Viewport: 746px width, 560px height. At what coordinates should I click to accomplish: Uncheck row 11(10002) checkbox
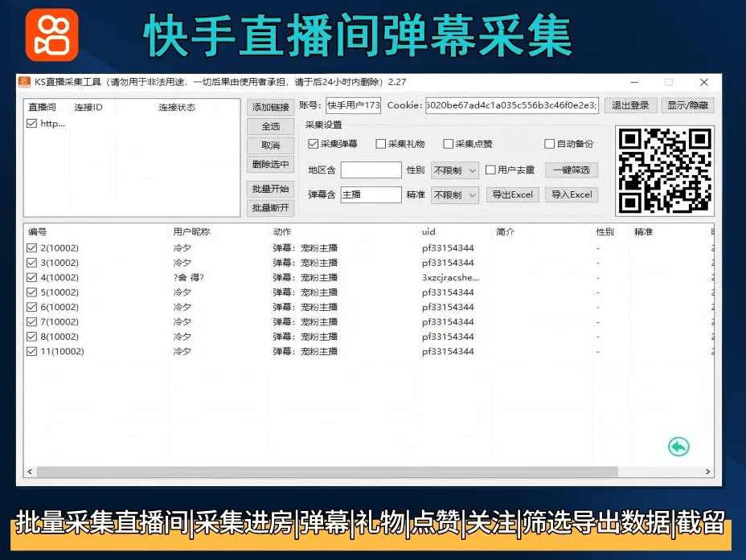coord(32,351)
